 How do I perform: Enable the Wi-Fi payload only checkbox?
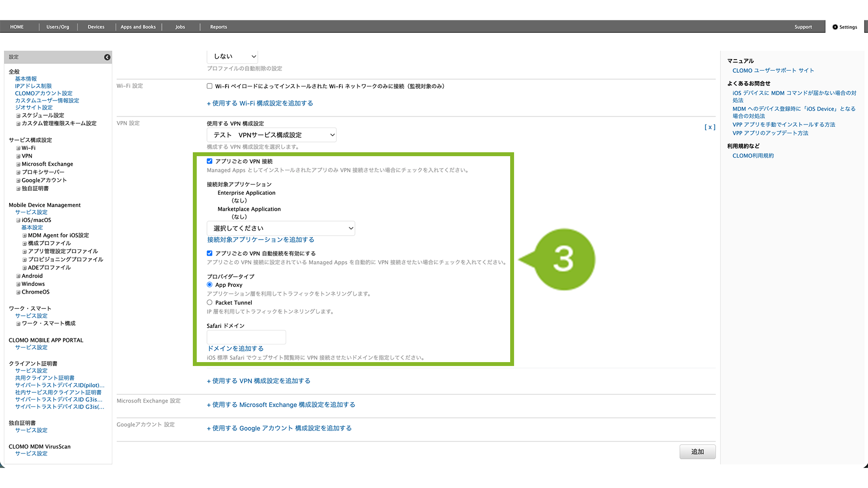point(209,86)
